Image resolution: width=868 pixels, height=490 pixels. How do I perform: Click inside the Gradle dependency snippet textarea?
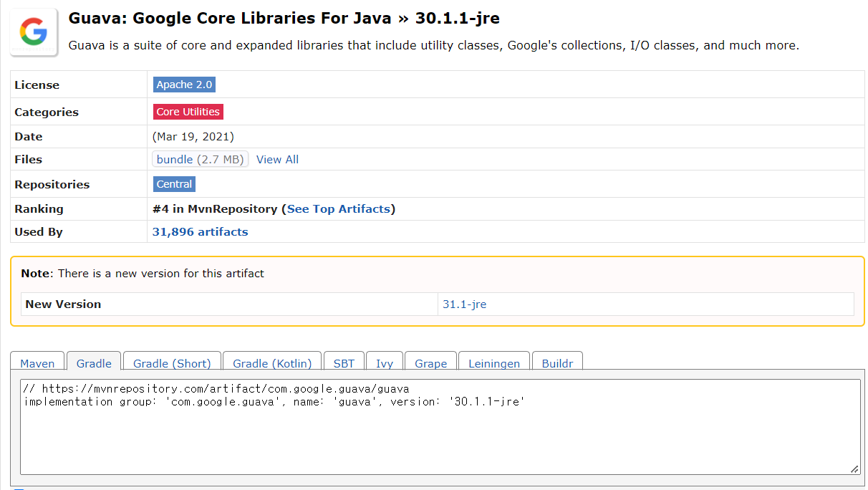[x=440, y=427]
